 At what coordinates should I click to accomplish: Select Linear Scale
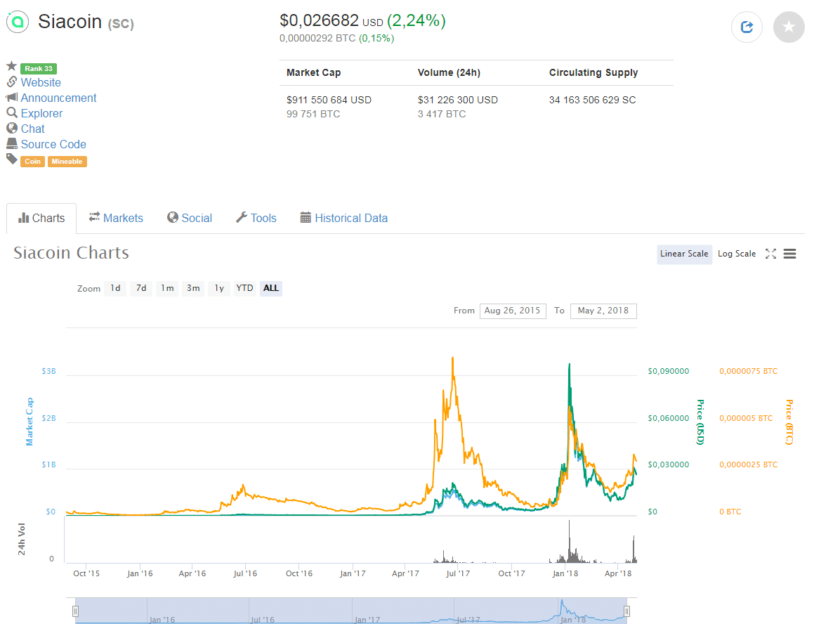(684, 254)
